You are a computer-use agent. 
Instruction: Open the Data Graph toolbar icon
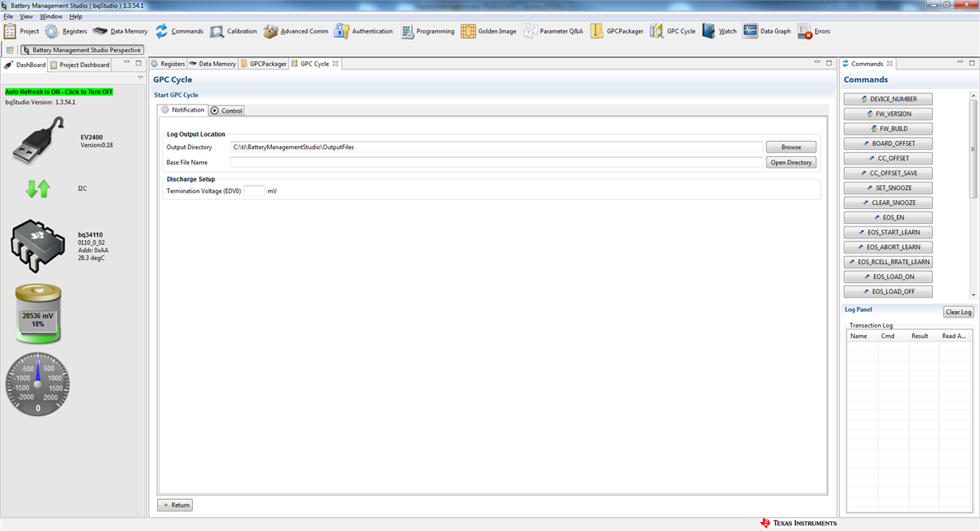point(750,31)
